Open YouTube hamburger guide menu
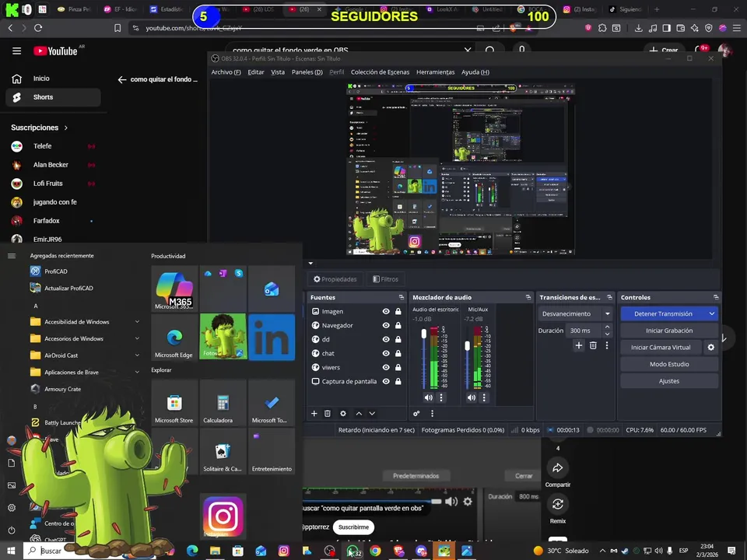747x560 pixels. [x=16, y=51]
